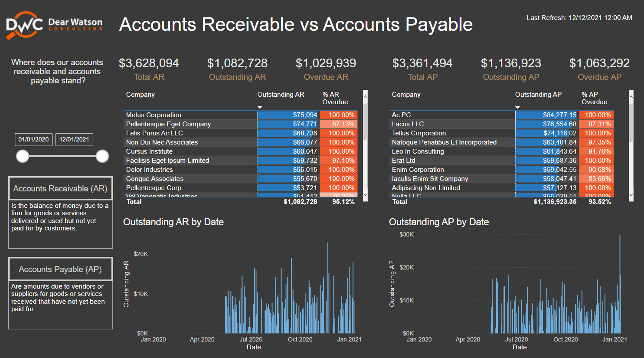Click the sort arrow under Outstanding AP header
644x358 pixels.
tap(518, 107)
